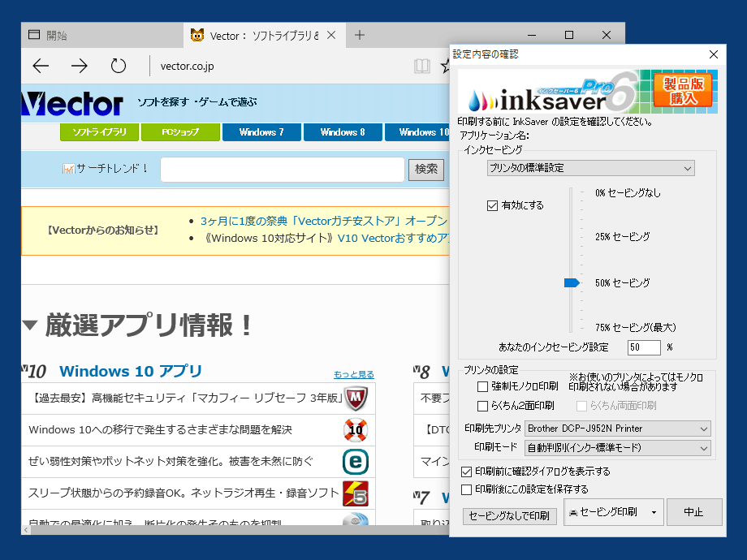Open the PCショップ nav tab

coord(180,132)
